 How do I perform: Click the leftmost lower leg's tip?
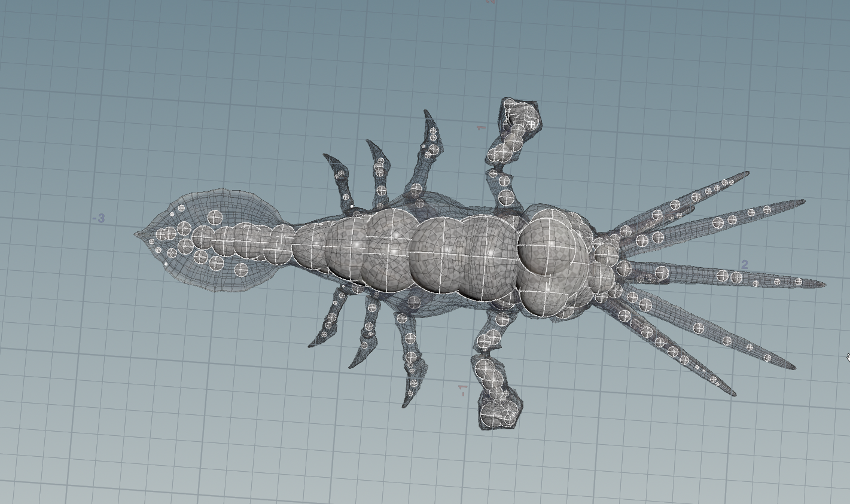point(311,345)
